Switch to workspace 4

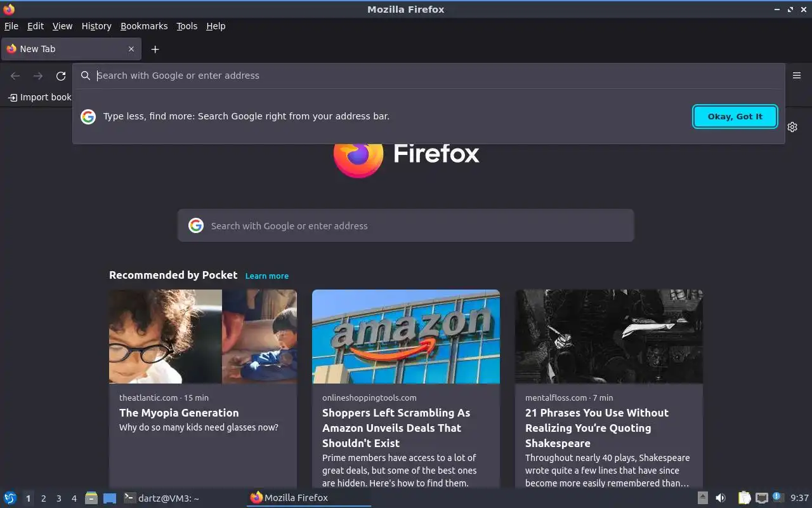click(x=74, y=498)
